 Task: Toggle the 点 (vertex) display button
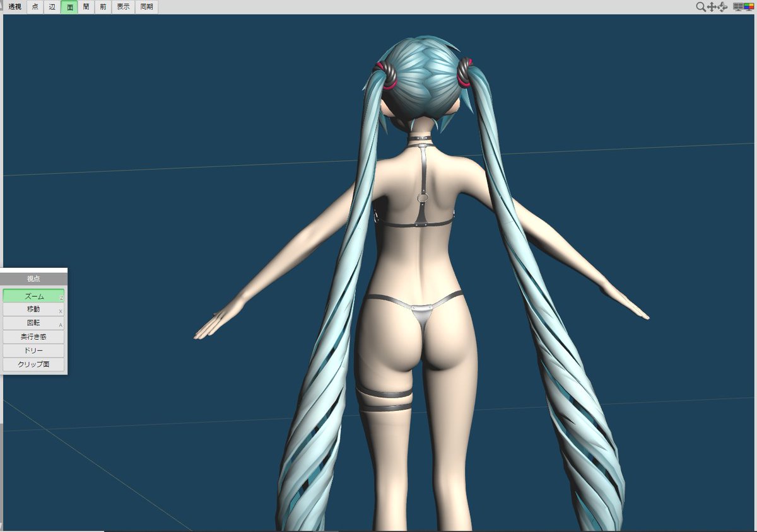35,7
